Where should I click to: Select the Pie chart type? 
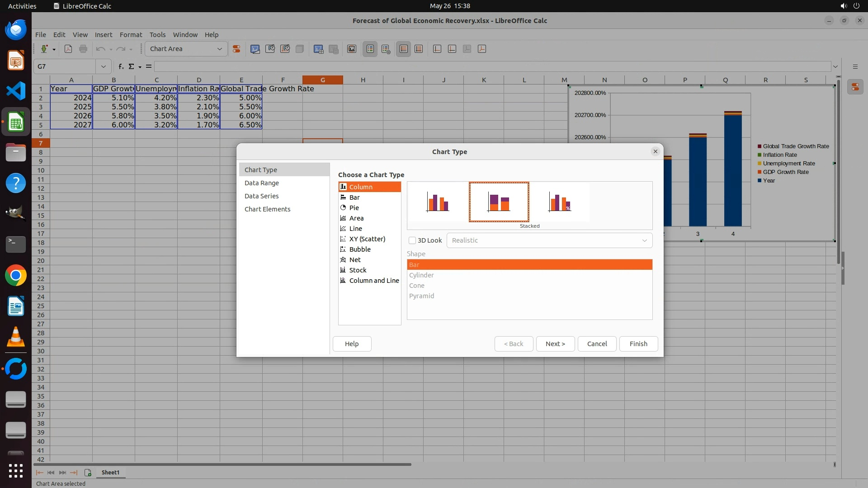354,208
